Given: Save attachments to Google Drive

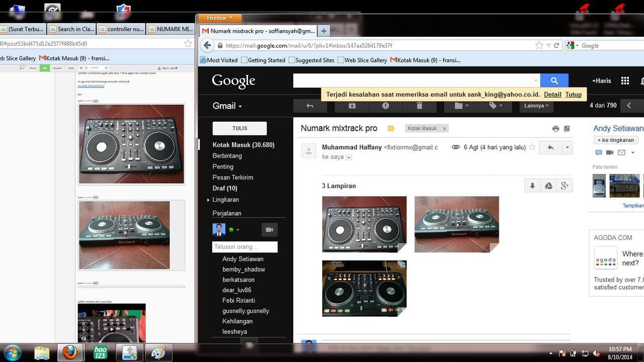Looking at the screenshot, I should click(x=548, y=186).
